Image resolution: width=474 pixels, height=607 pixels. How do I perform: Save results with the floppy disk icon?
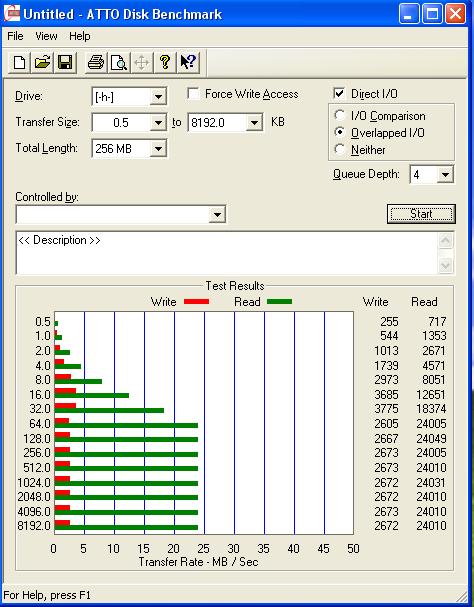coord(65,62)
